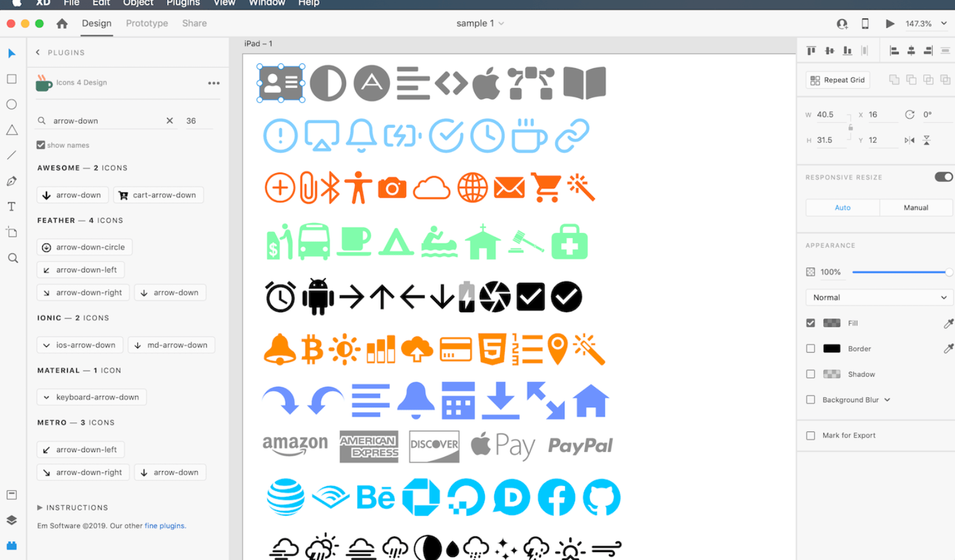Open the Assets panel icon

[11, 495]
